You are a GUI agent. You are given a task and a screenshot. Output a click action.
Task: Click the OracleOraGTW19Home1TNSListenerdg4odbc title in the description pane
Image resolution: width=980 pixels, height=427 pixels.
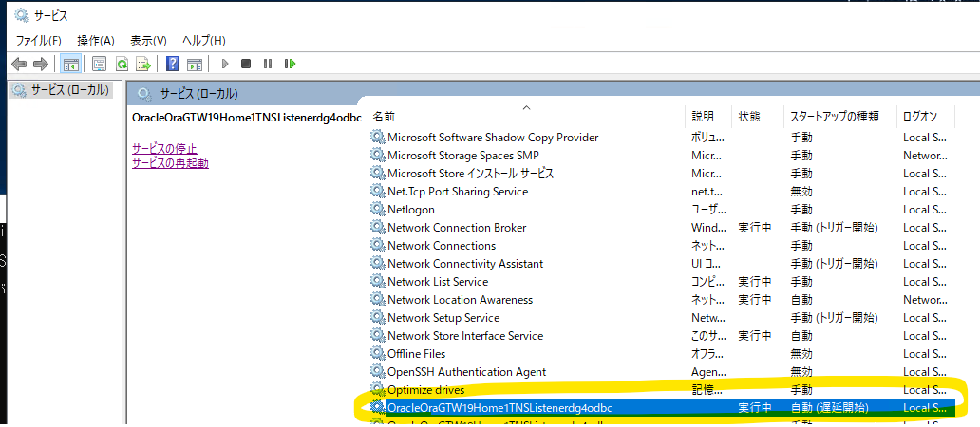pyautogui.click(x=247, y=118)
